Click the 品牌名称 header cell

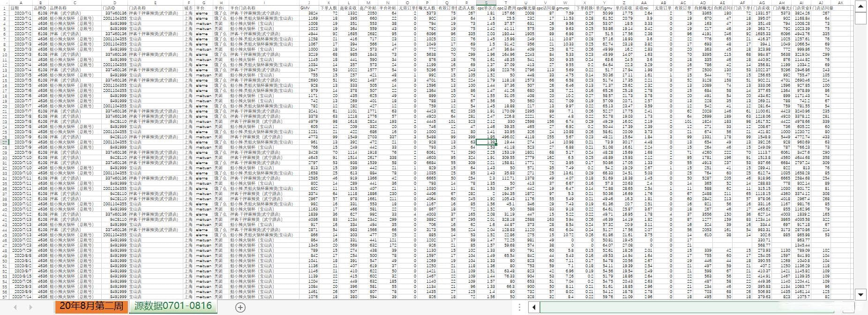(75, 8)
